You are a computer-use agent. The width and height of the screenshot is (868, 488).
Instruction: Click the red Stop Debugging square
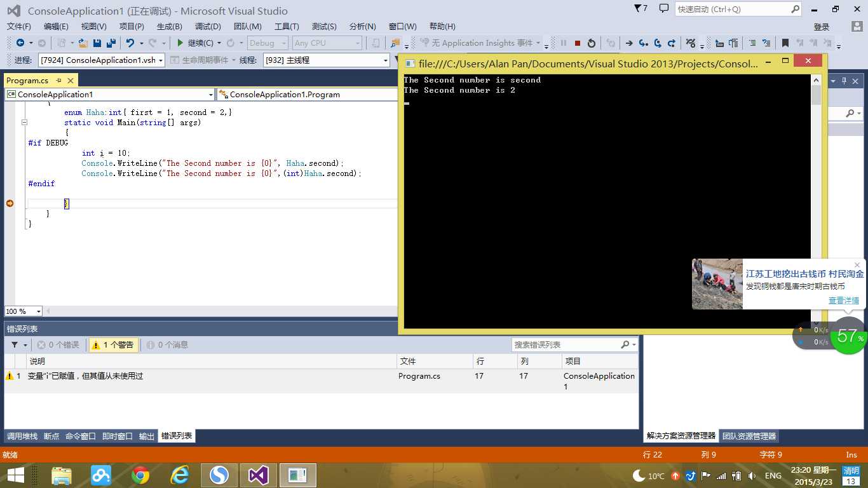coord(578,43)
